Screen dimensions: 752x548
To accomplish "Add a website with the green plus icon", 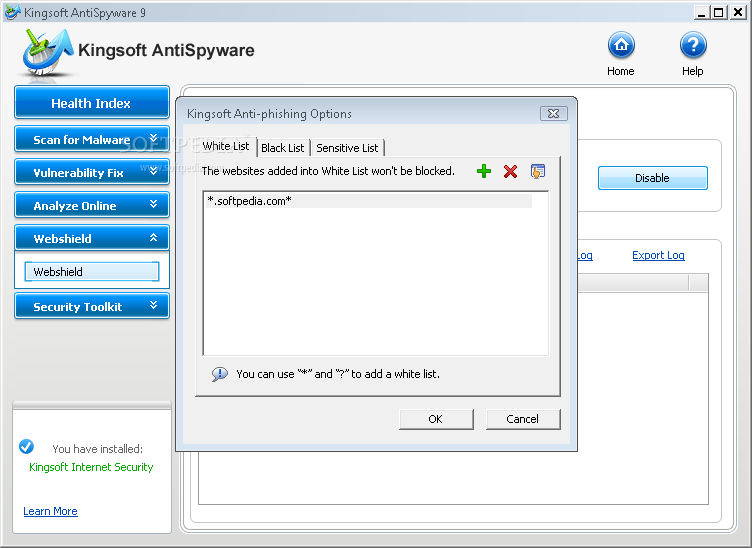I will pos(484,171).
